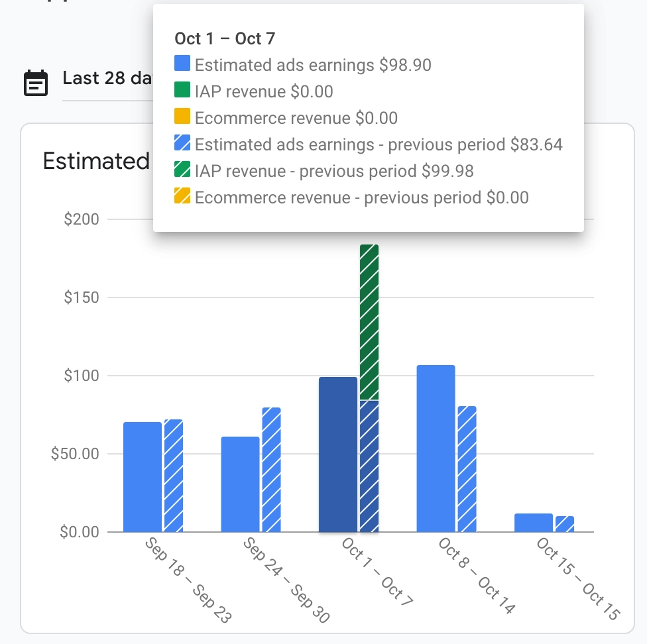Click striped green IAP previous period swatch
The image size is (647, 644).
pos(183,170)
